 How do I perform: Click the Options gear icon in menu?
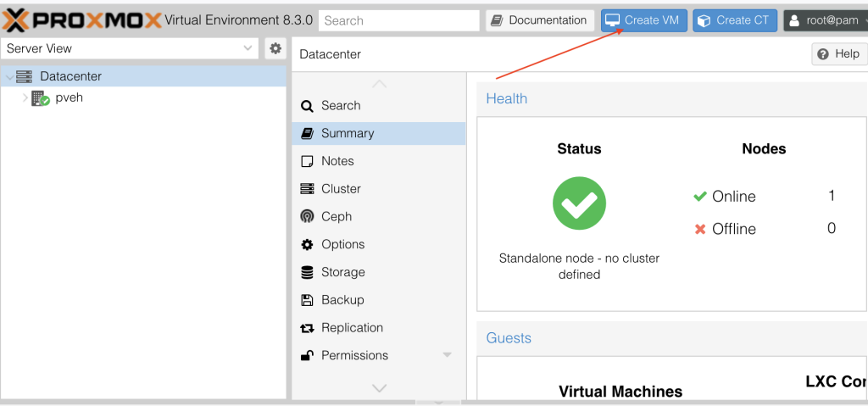click(x=307, y=245)
